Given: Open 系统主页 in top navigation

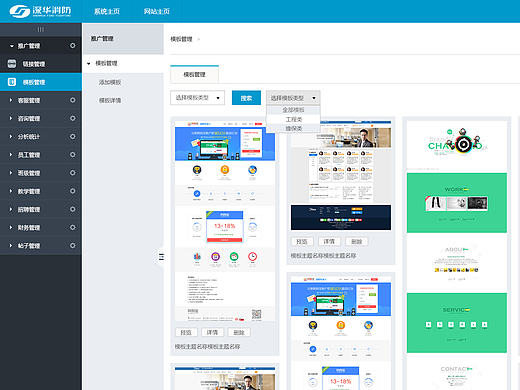Looking at the screenshot, I should click(107, 11).
